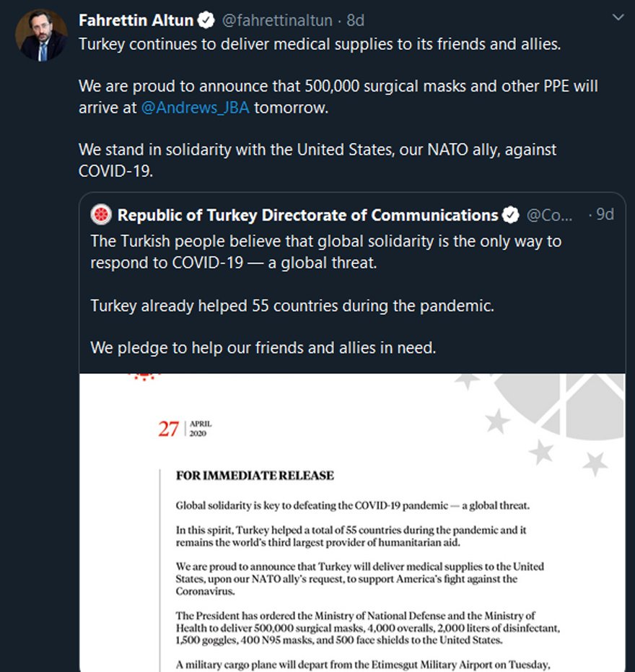
Task: Open the @Andrews_JBA mention link
Action: coord(195,108)
